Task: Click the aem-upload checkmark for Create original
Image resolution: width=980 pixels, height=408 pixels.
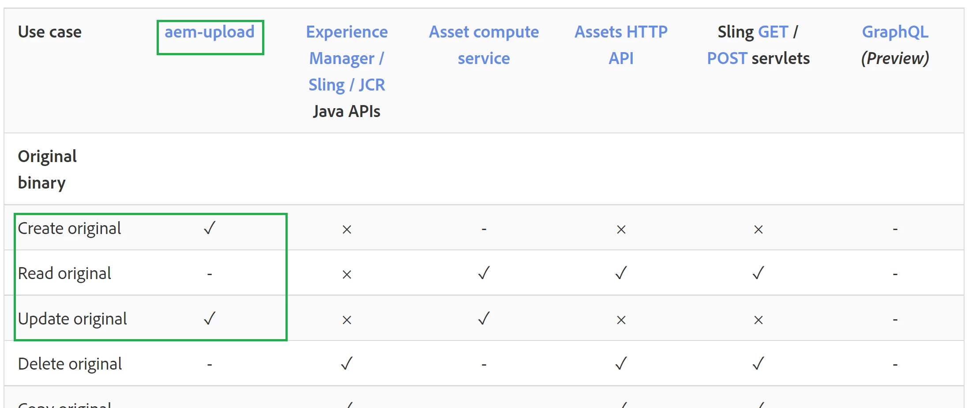Action: pyautogui.click(x=210, y=228)
